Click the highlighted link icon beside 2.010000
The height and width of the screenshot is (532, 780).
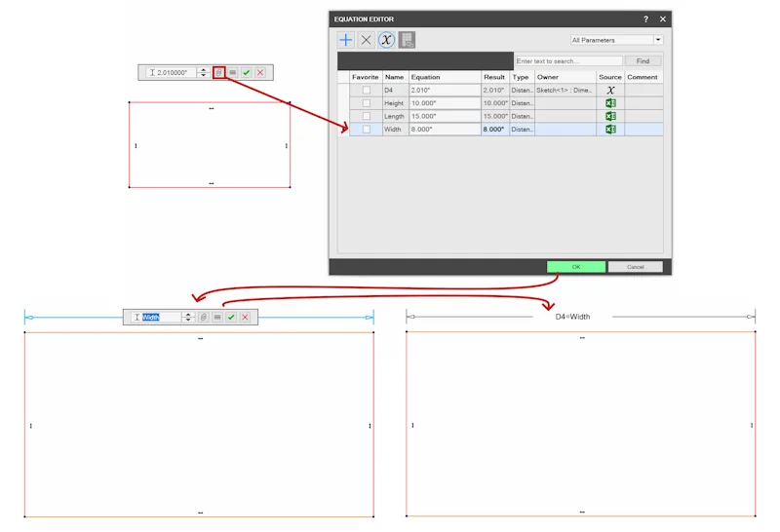point(218,73)
